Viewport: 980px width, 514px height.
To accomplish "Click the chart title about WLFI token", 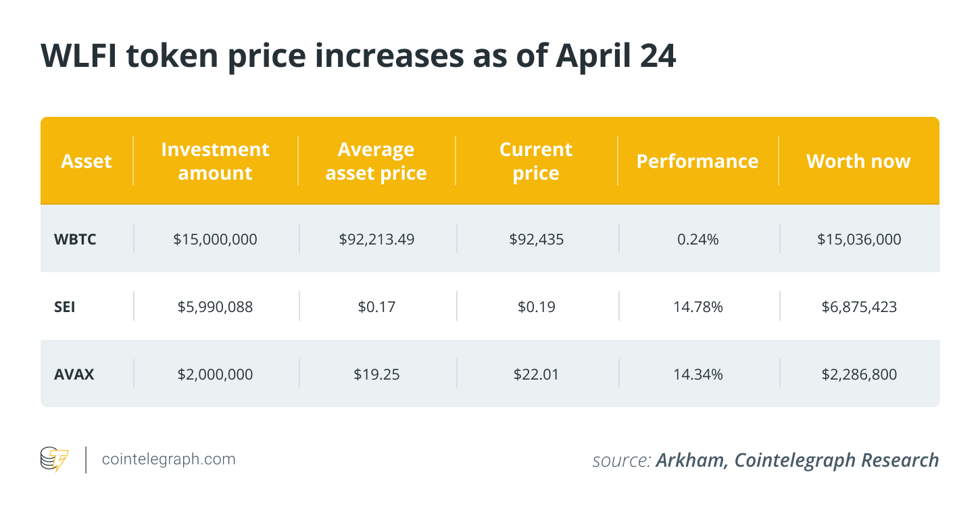I will [x=358, y=57].
